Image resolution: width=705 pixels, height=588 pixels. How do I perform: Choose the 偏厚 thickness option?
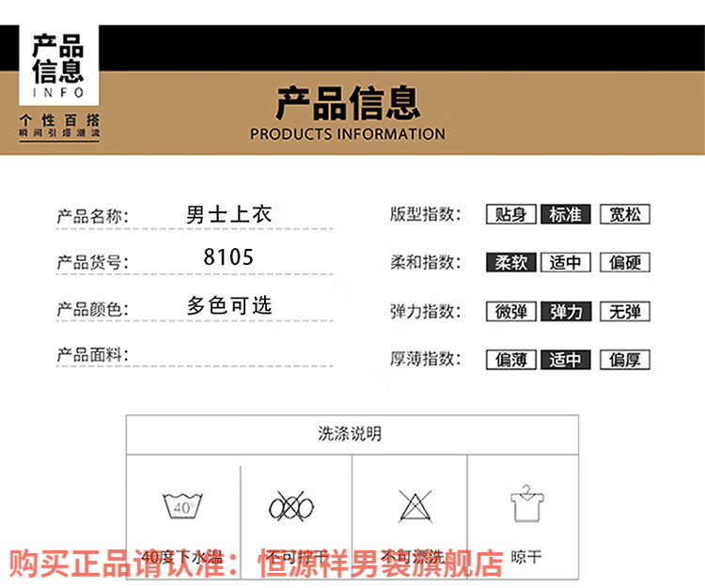pos(625,360)
